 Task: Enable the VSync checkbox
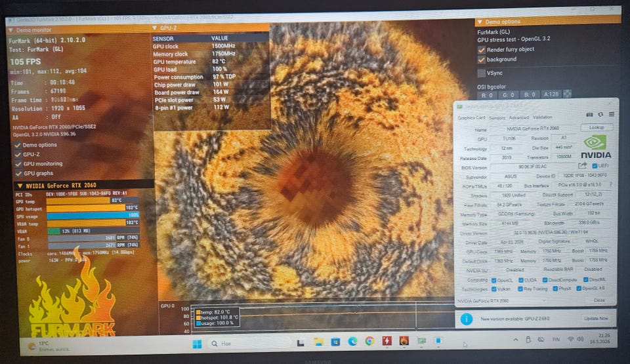tap(481, 73)
